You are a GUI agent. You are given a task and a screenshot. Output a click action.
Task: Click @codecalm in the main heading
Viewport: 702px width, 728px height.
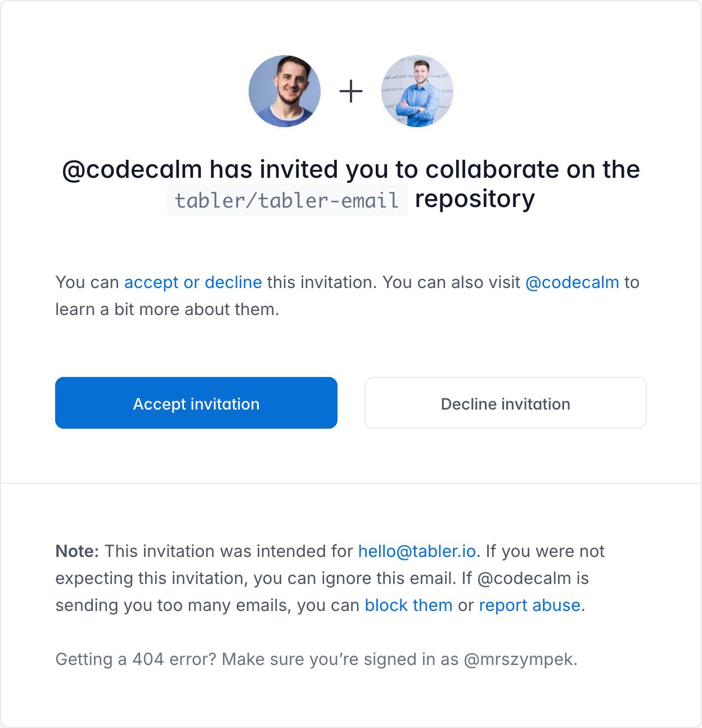coord(132,169)
